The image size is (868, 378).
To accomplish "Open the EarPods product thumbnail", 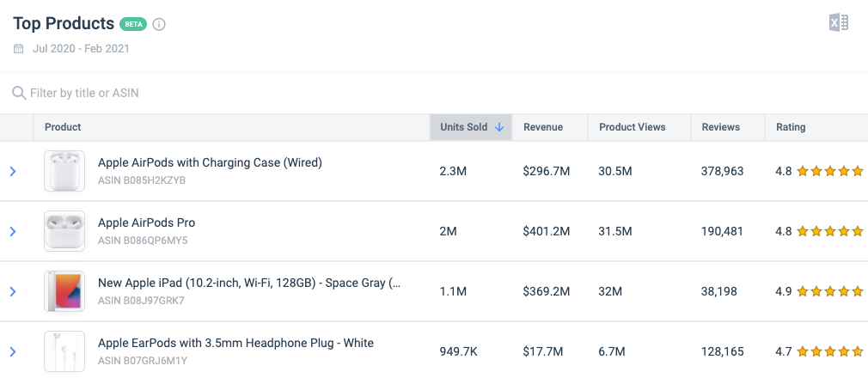I will (64, 351).
